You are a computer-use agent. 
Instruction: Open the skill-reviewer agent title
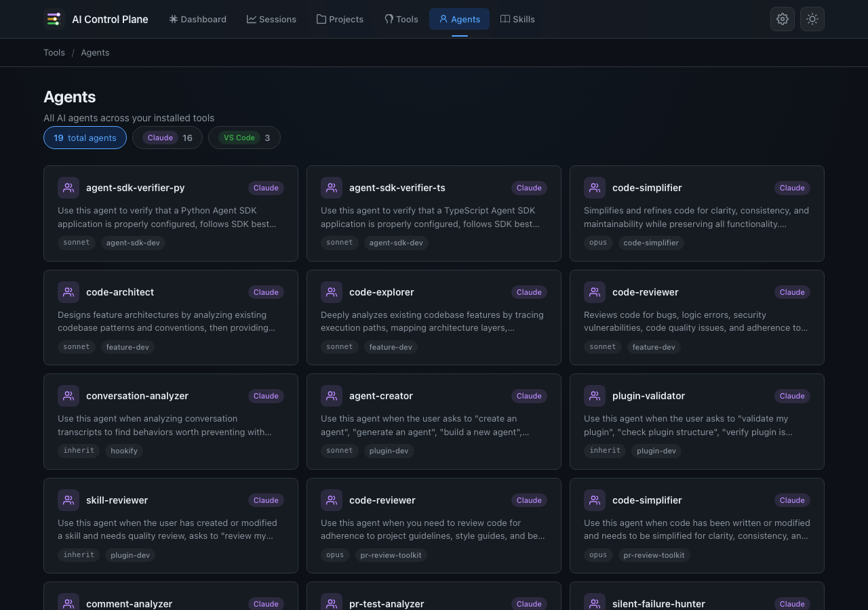(x=117, y=500)
